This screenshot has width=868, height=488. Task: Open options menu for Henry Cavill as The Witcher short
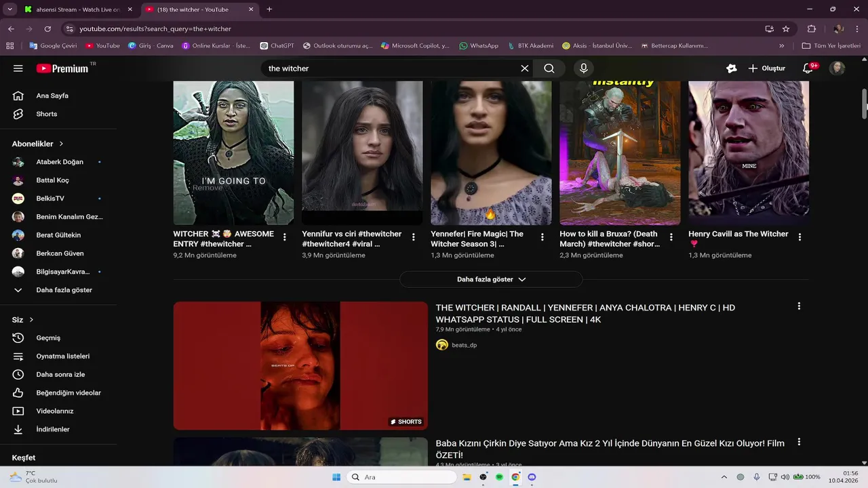click(800, 237)
